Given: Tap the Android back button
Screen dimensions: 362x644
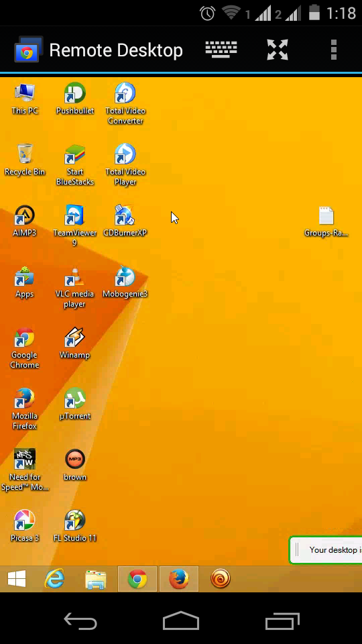Looking at the screenshot, I should point(80,621).
